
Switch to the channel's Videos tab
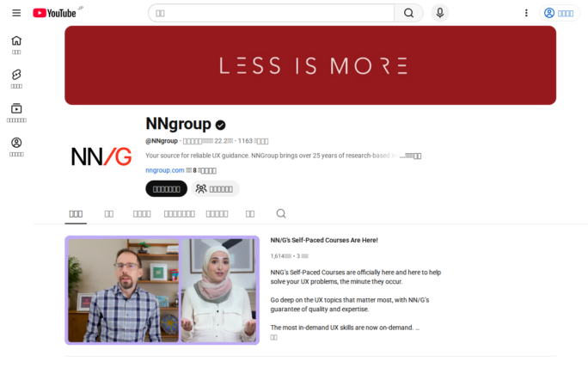point(109,213)
